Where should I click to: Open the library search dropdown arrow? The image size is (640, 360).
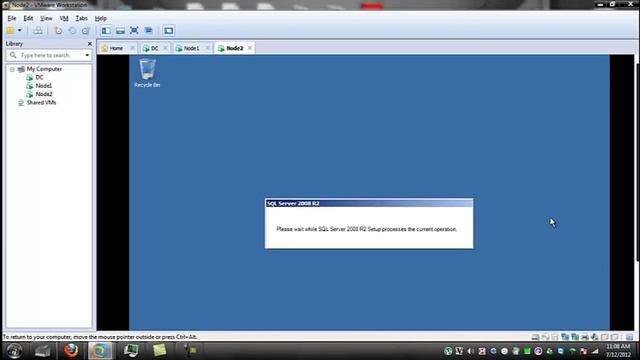(87, 55)
